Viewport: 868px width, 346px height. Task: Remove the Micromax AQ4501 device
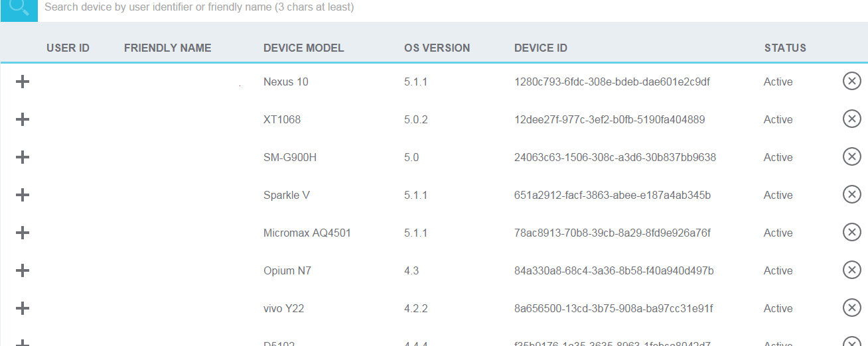pos(851,232)
